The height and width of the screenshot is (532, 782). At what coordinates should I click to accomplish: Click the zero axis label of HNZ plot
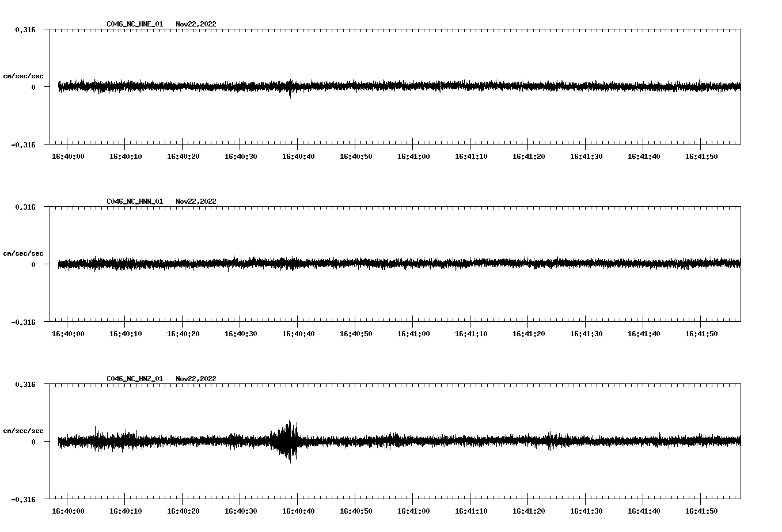tap(33, 442)
